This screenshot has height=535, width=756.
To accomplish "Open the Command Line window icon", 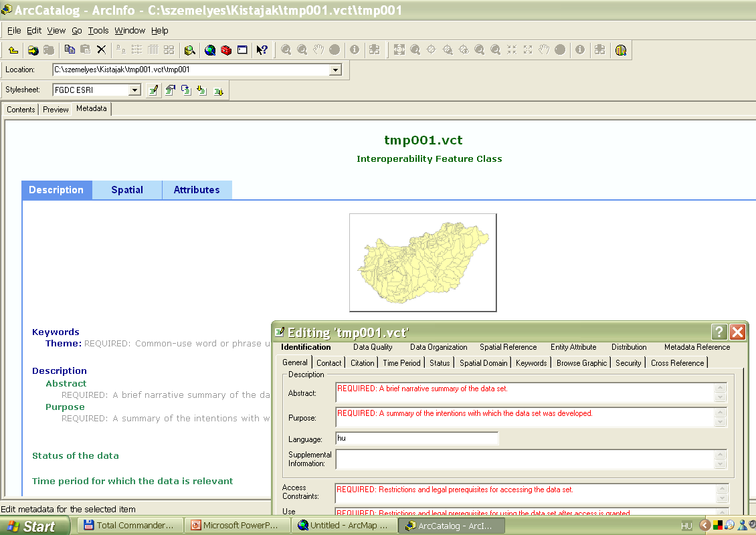I will 242,49.
